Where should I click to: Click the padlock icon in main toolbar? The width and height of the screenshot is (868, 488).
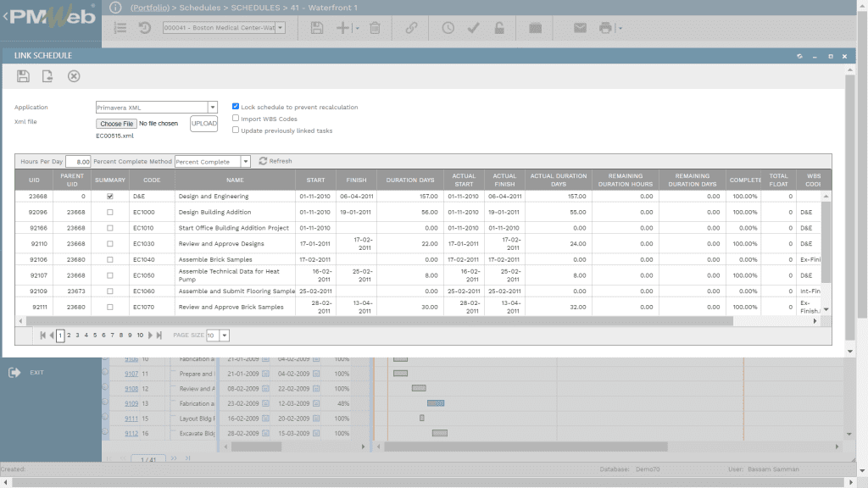(499, 28)
